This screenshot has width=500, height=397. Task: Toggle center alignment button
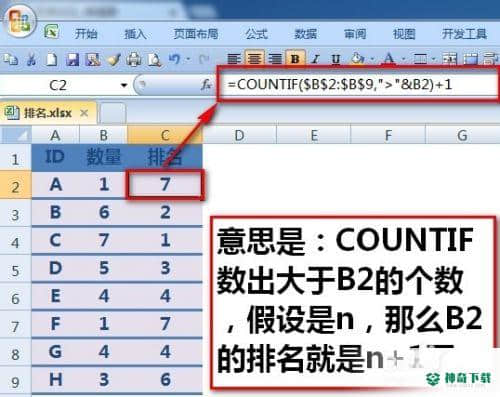click(254, 59)
